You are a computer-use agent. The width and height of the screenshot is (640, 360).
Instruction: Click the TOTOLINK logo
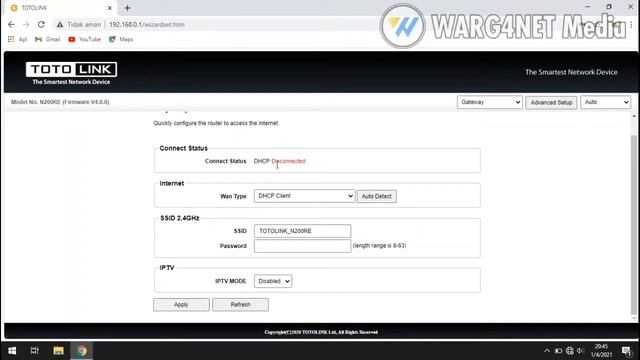[x=71, y=73]
